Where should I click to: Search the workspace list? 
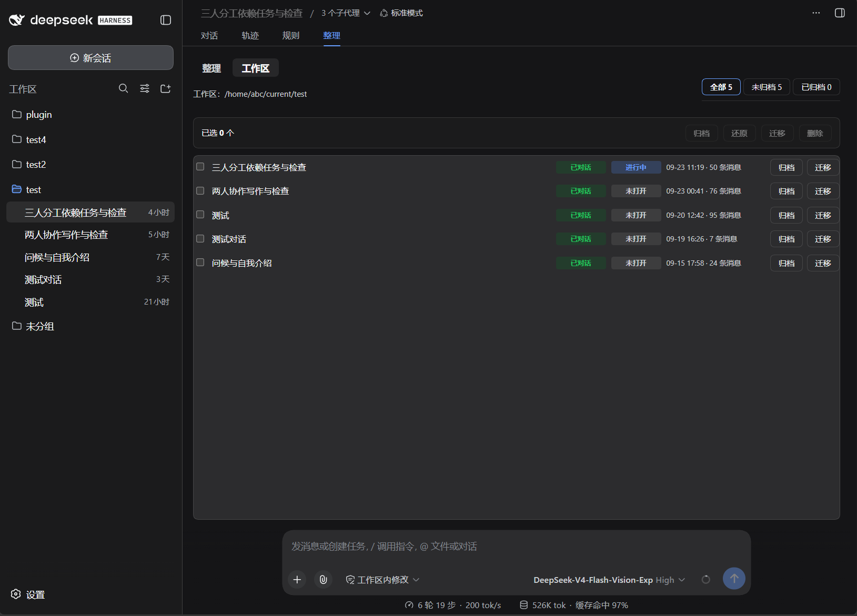click(124, 88)
